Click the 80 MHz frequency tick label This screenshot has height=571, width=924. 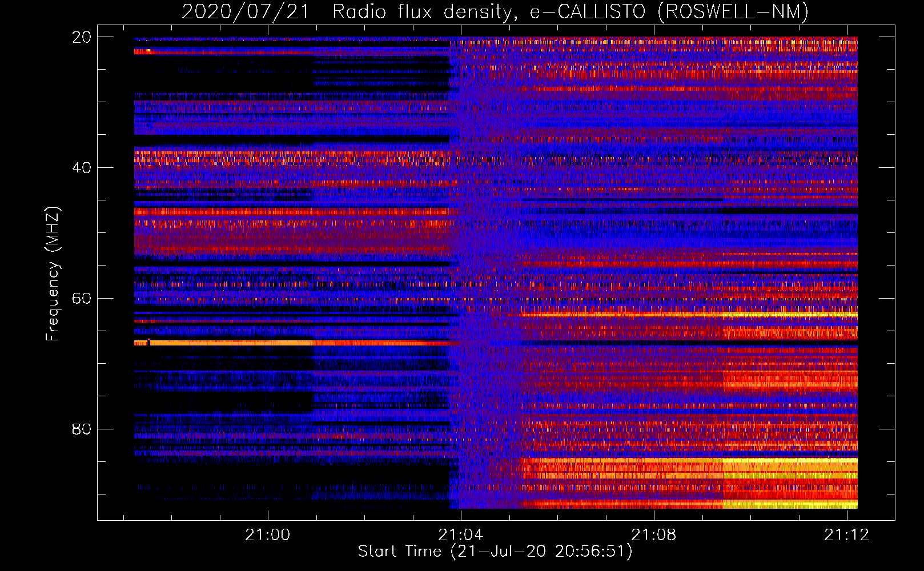click(81, 429)
